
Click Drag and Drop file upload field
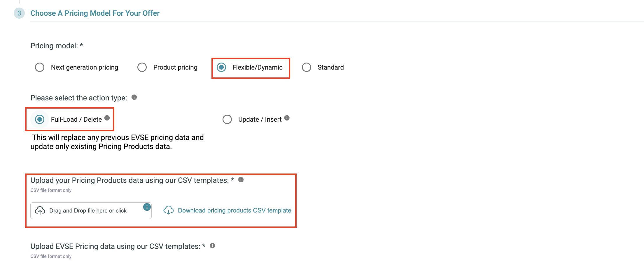91,211
